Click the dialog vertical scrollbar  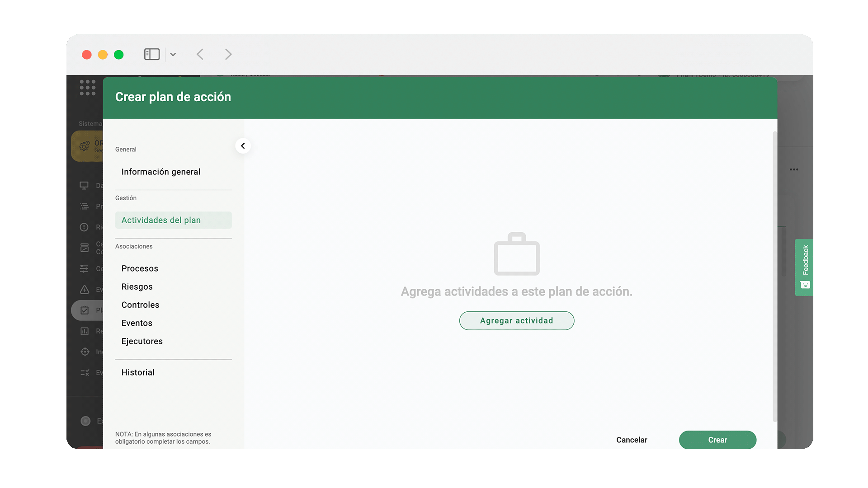[774, 276]
